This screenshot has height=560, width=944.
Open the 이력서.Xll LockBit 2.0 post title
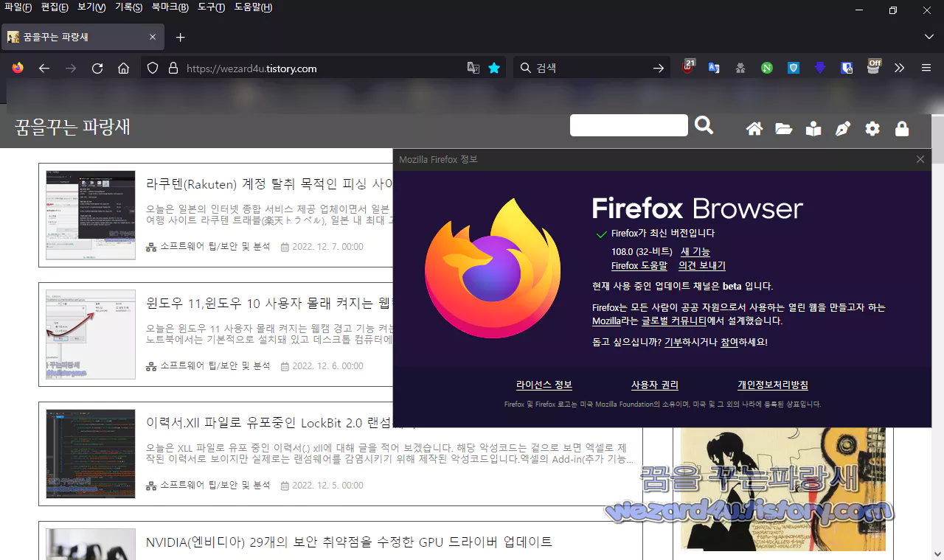pyautogui.click(x=269, y=423)
